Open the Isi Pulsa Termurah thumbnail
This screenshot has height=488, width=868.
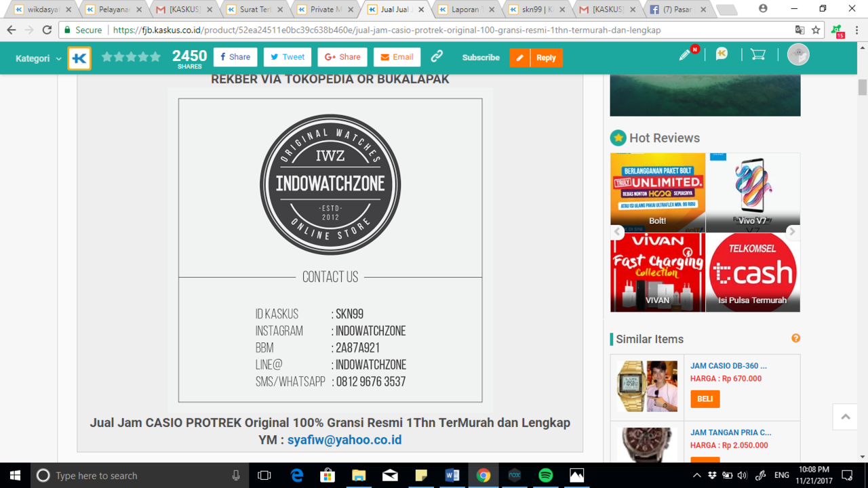tap(753, 272)
